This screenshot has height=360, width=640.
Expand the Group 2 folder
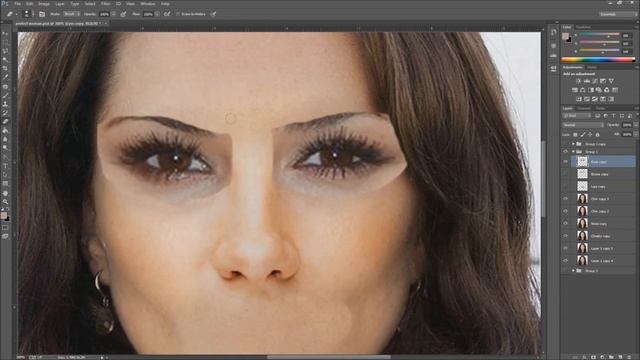pos(573,271)
